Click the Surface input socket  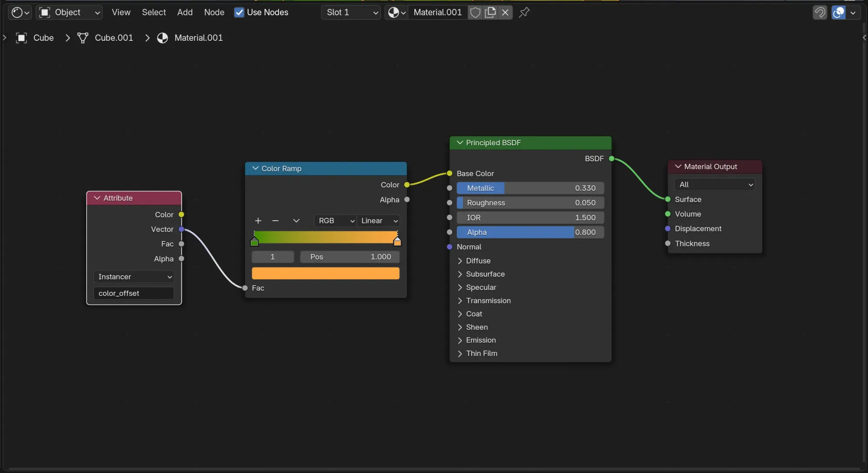pyautogui.click(x=667, y=199)
